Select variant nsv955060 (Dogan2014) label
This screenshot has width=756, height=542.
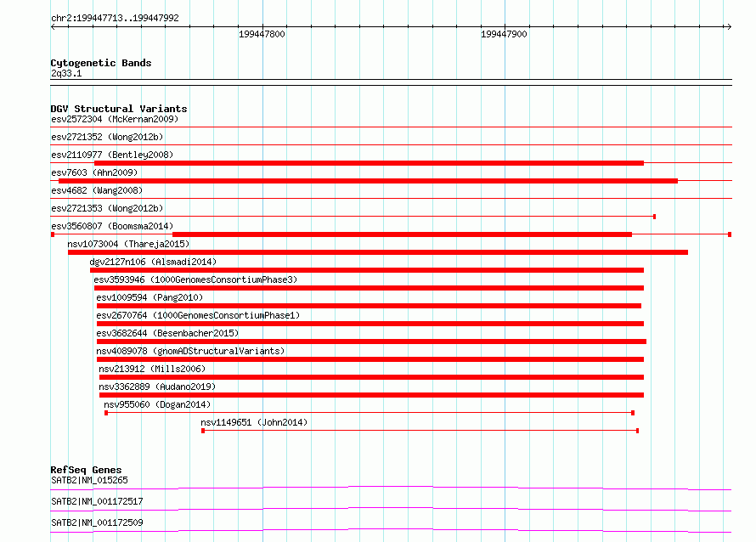[157, 404]
